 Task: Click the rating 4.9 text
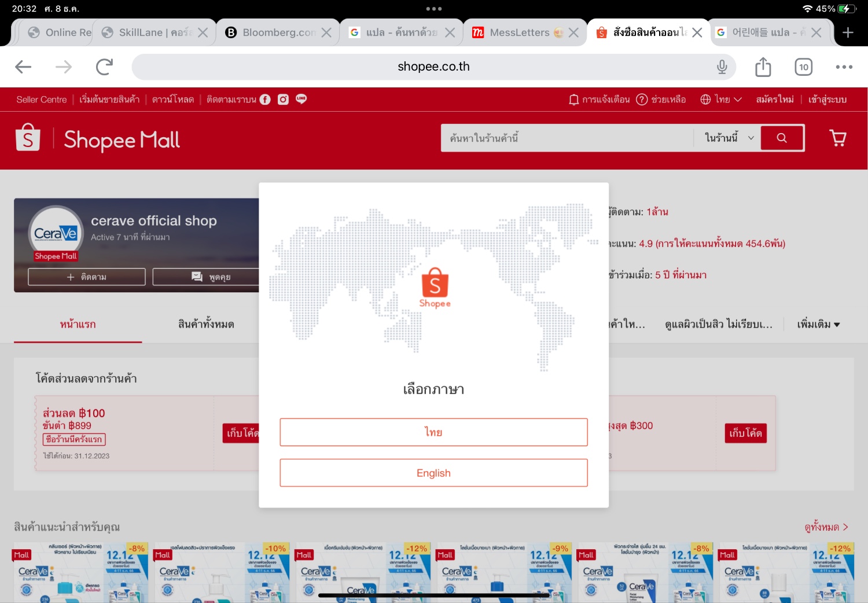712,244
